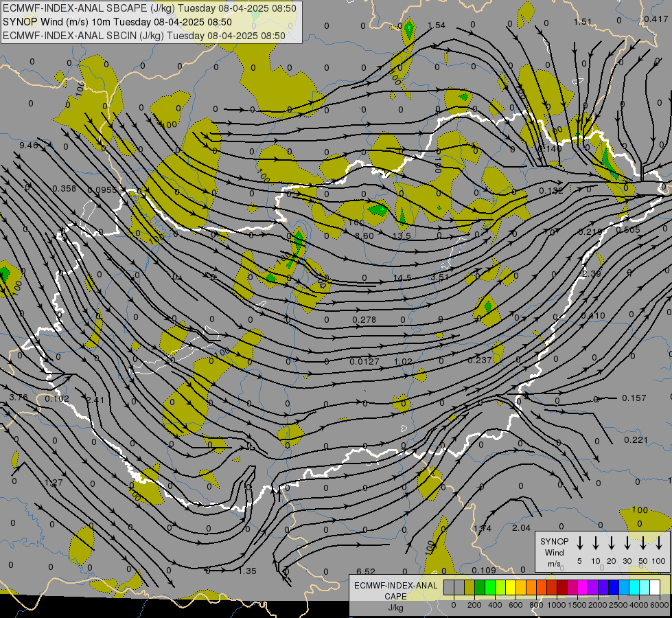
Task: Click the map value 8.60
Action: [x=364, y=236]
